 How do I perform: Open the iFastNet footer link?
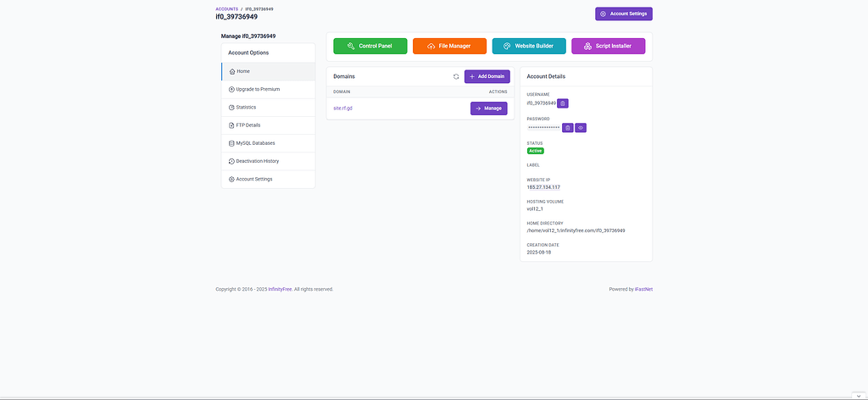[x=644, y=289]
